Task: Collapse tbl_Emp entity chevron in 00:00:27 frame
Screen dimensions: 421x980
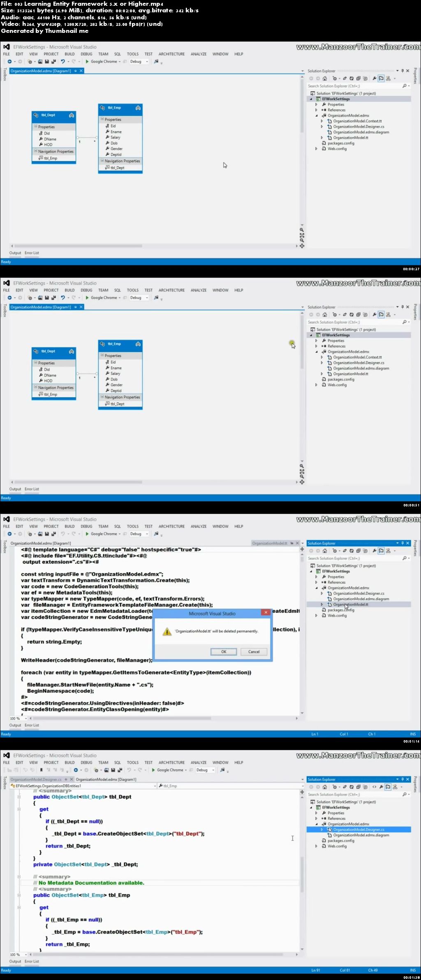Action: coord(138,108)
